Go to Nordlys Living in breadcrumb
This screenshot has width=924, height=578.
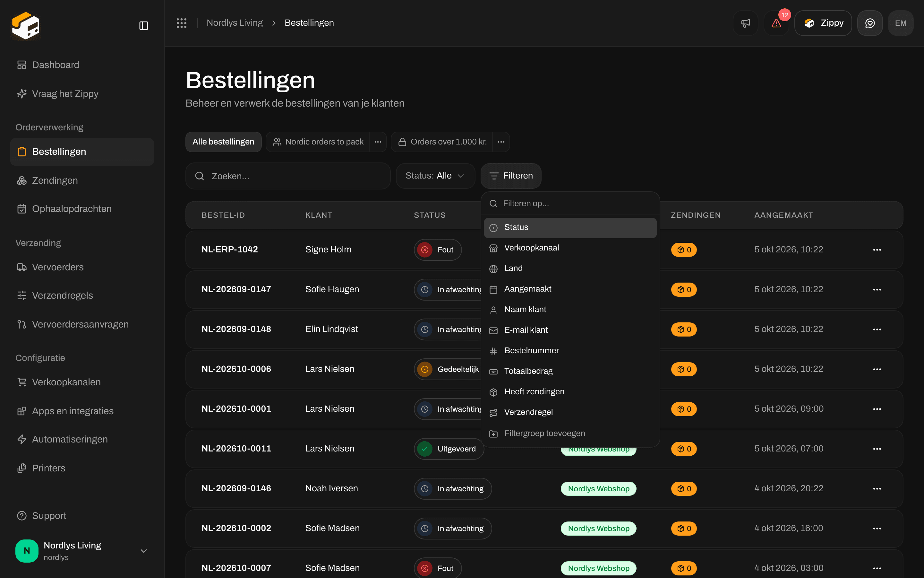tap(235, 23)
